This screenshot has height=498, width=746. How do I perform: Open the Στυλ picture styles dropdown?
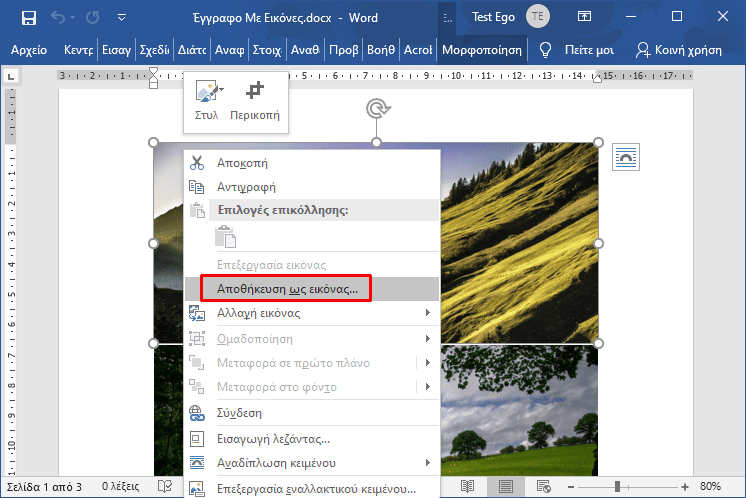pyautogui.click(x=207, y=101)
